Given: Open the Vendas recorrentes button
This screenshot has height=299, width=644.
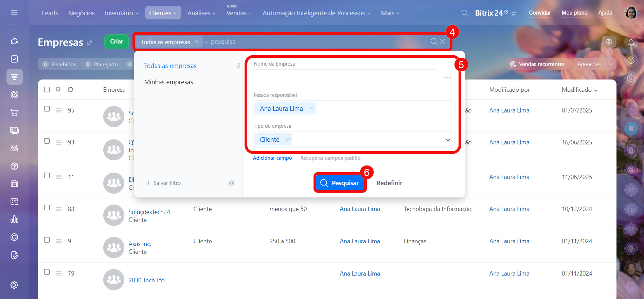Looking at the screenshot, I should [537, 64].
